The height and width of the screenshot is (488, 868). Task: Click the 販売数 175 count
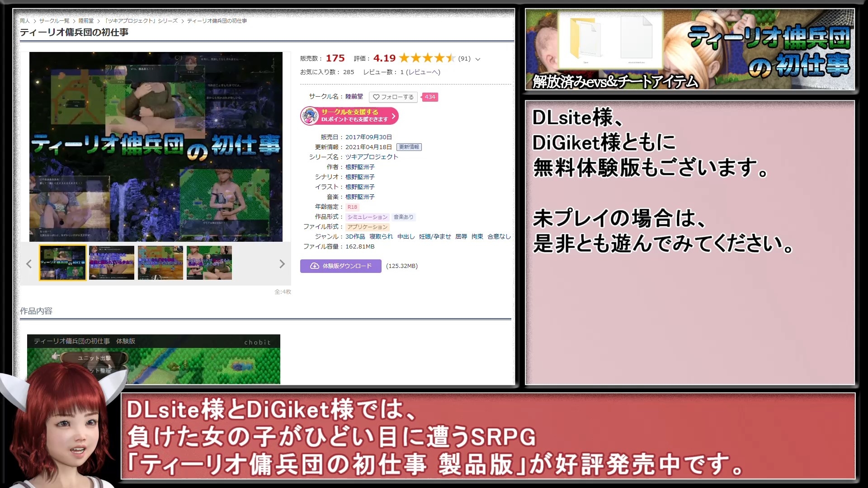tap(335, 58)
